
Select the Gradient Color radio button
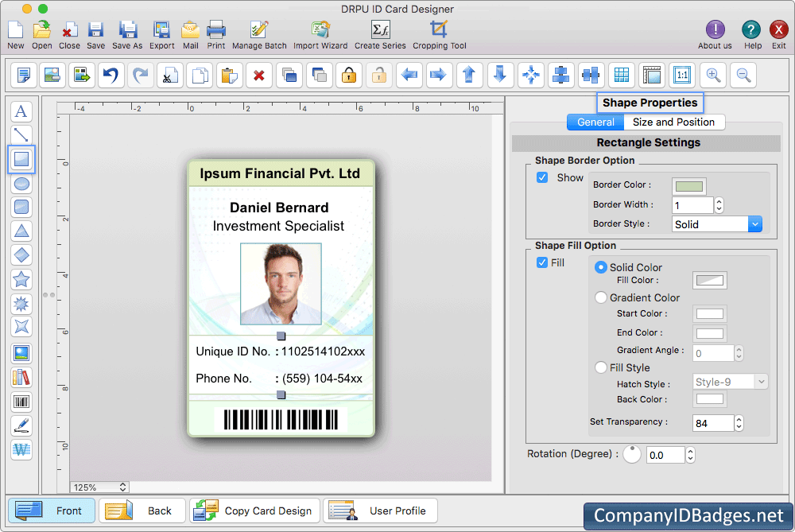pyautogui.click(x=601, y=297)
